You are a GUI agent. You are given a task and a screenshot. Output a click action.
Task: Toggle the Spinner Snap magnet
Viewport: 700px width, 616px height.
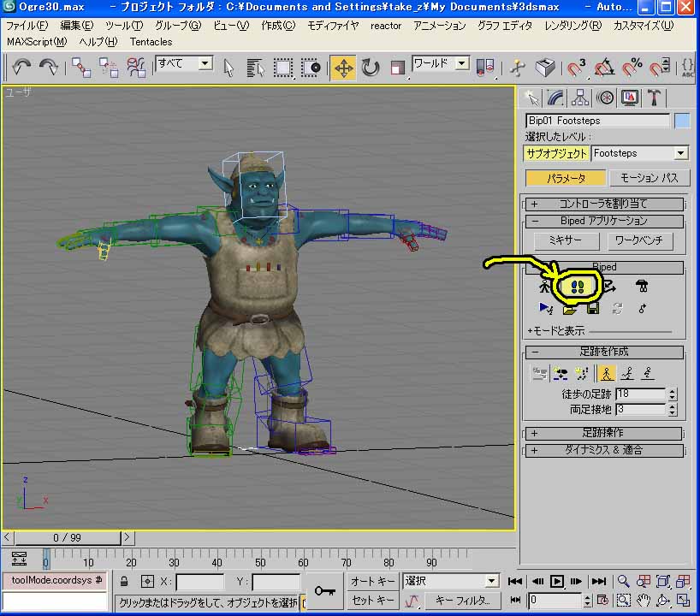coord(660,68)
